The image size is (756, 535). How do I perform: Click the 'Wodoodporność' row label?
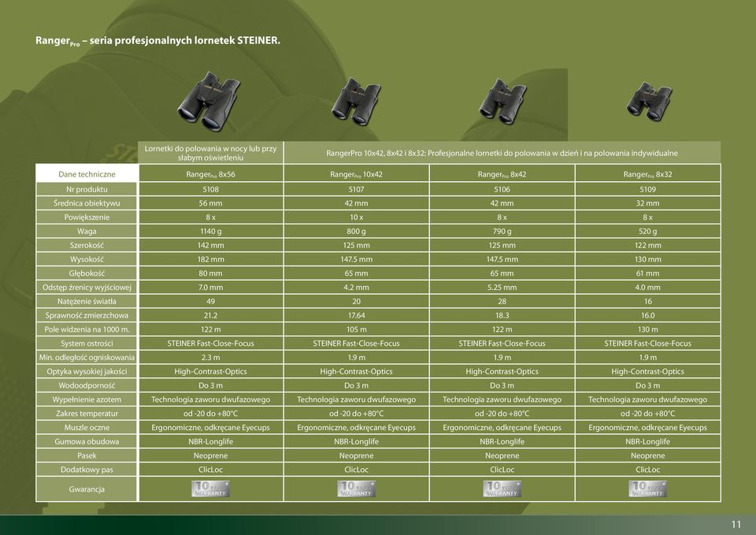coord(87,385)
